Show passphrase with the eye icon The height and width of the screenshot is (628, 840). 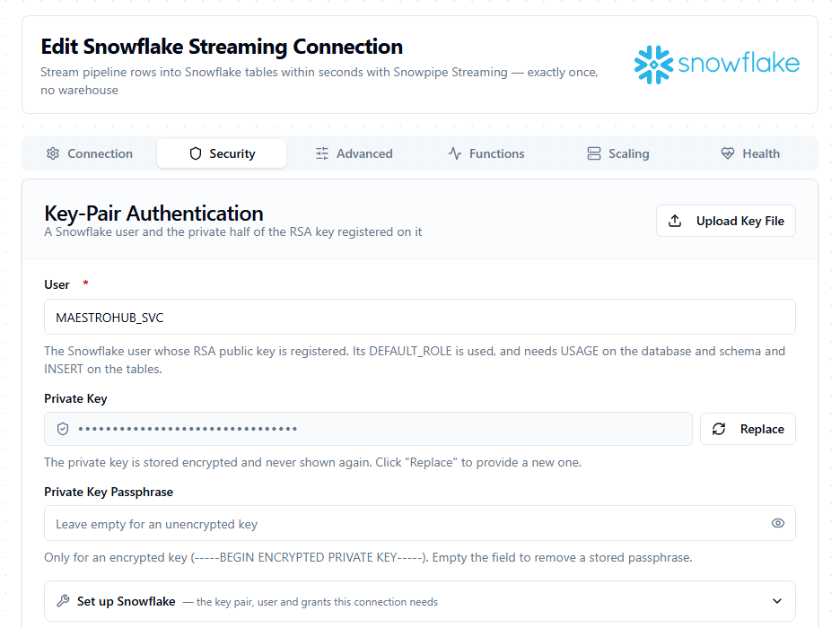(x=778, y=523)
